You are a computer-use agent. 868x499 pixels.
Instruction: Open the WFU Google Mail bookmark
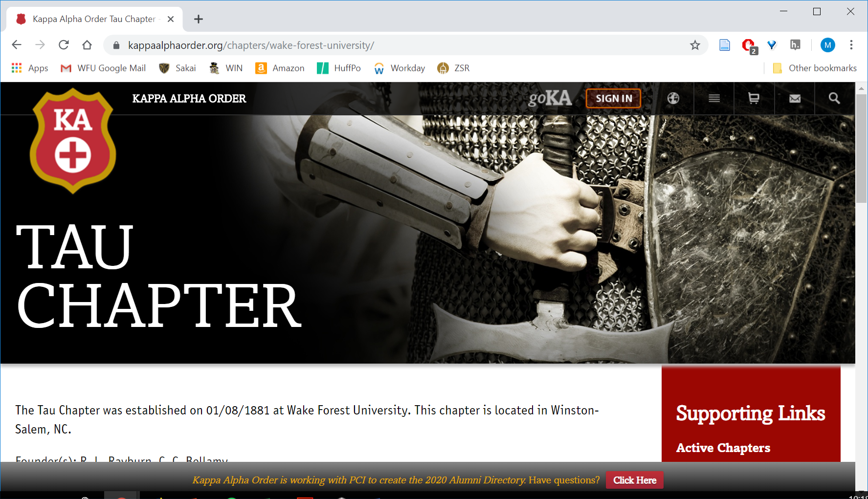103,68
